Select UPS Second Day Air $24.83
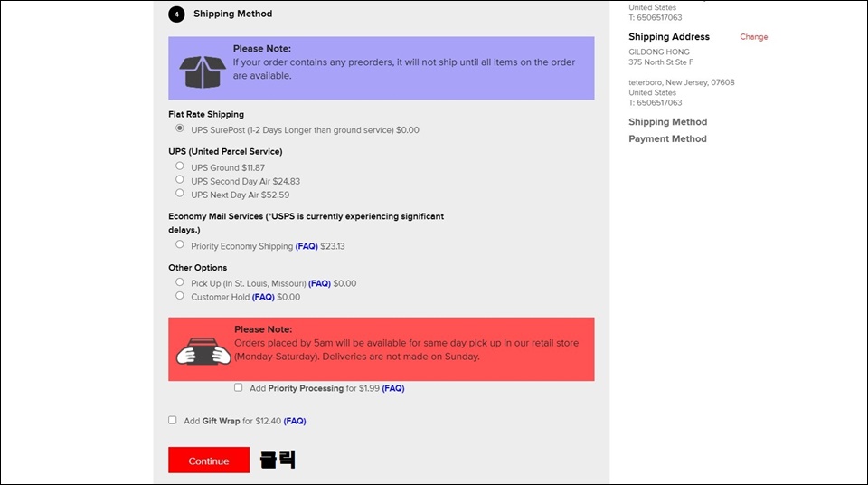868x485 pixels. pyautogui.click(x=179, y=179)
